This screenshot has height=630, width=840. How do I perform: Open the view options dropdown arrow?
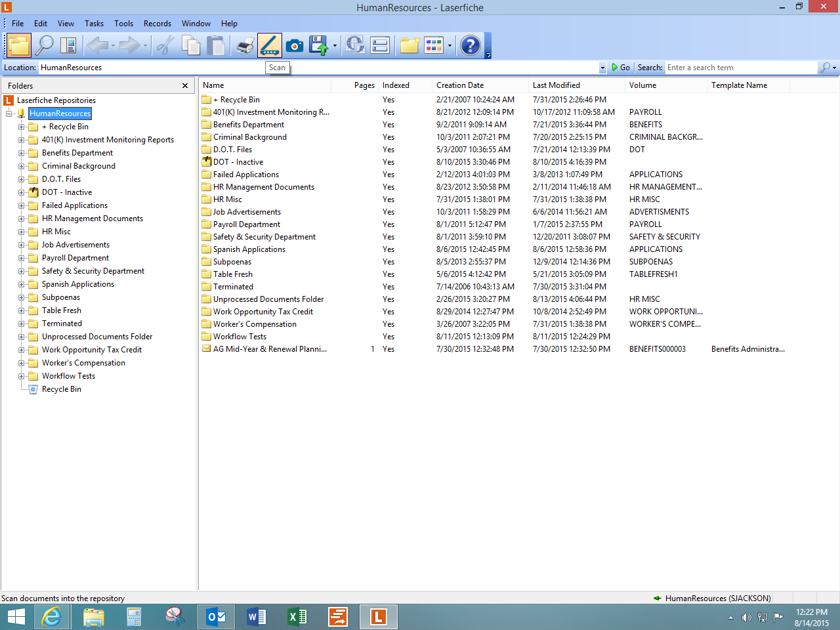tap(450, 46)
